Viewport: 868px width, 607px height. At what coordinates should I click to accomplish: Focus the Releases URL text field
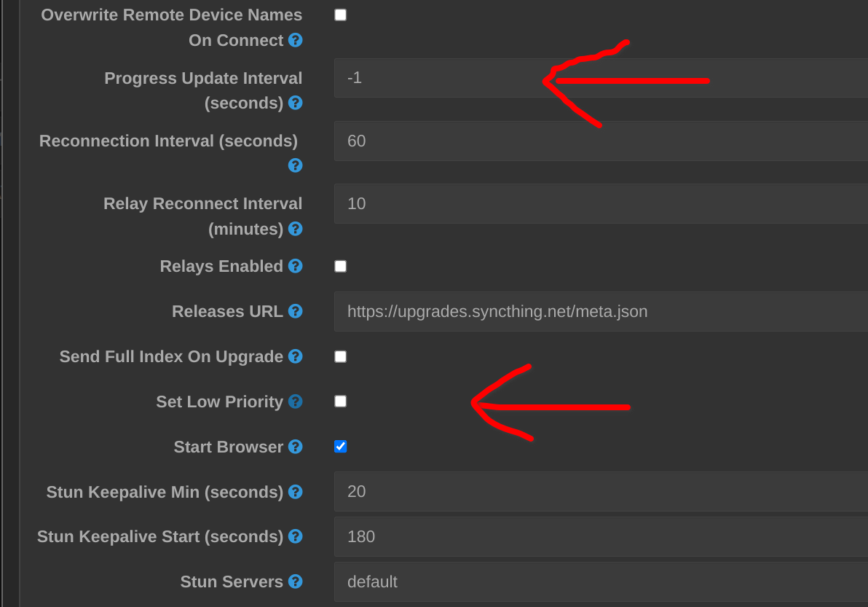[x=597, y=311]
